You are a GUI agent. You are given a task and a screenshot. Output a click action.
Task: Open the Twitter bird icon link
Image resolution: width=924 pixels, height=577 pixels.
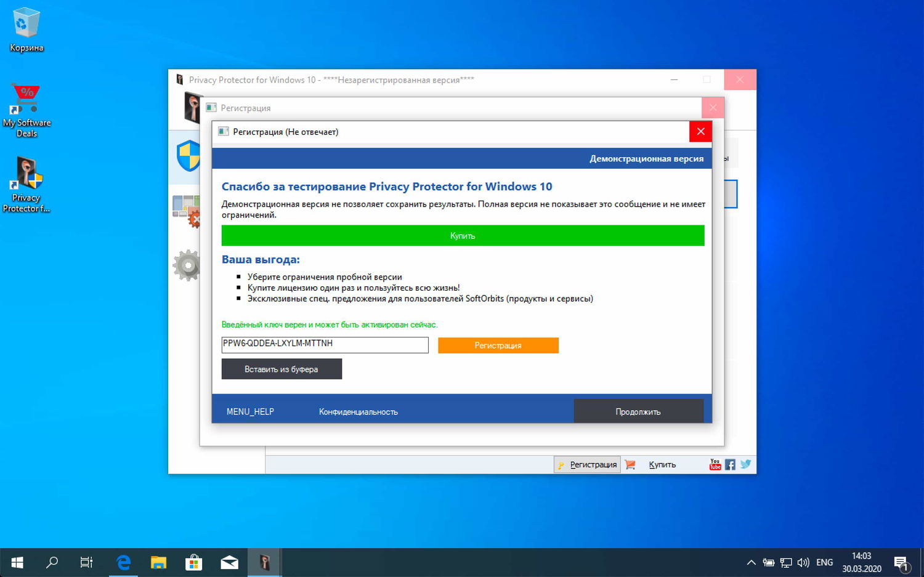point(745,464)
